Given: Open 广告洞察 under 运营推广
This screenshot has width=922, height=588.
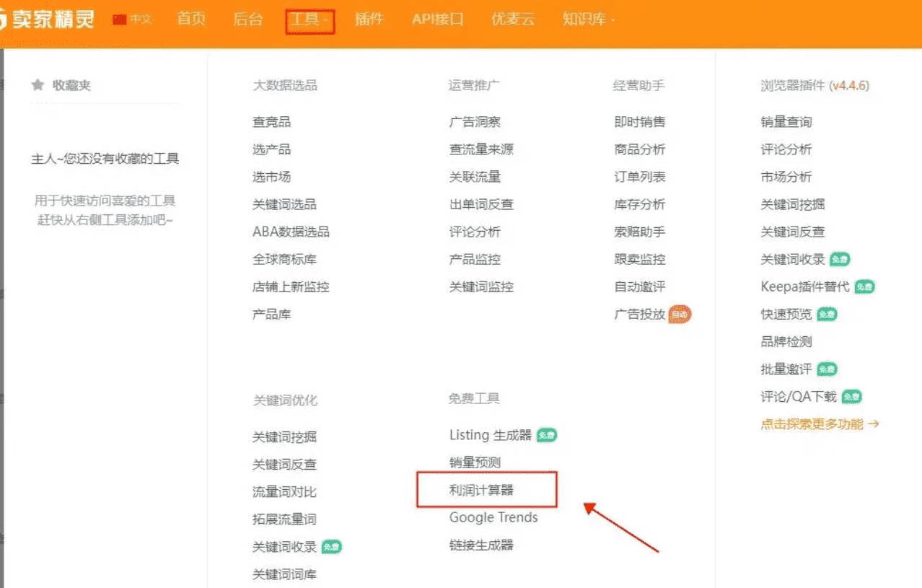Looking at the screenshot, I should coord(474,122).
